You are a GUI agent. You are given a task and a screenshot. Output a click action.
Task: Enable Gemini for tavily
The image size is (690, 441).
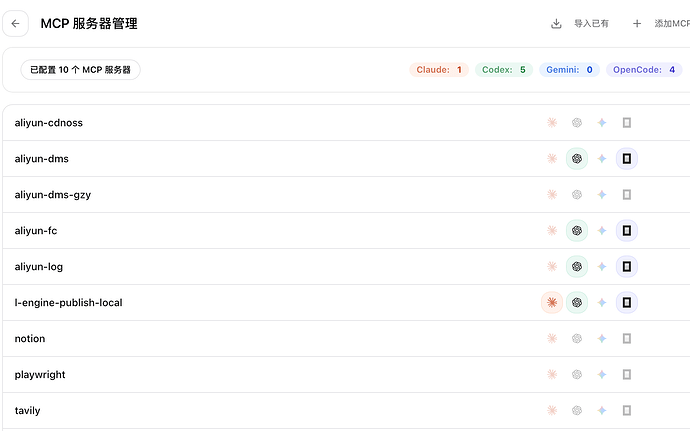[x=602, y=411]
